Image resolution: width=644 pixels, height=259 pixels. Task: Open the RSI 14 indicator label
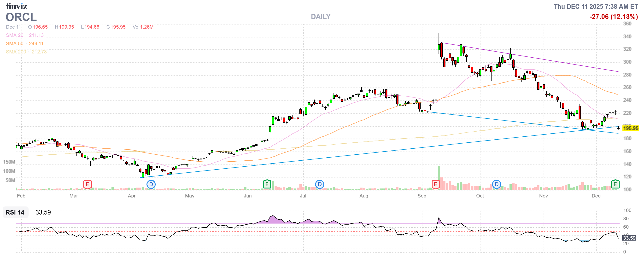point(15,212)
